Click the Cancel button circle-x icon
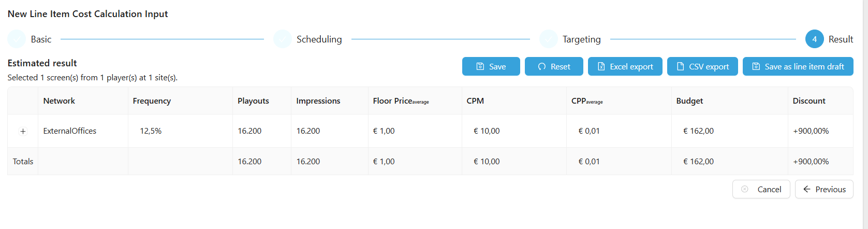The width and height of the screenshot is (868, 229). click(x=745, y=189)
